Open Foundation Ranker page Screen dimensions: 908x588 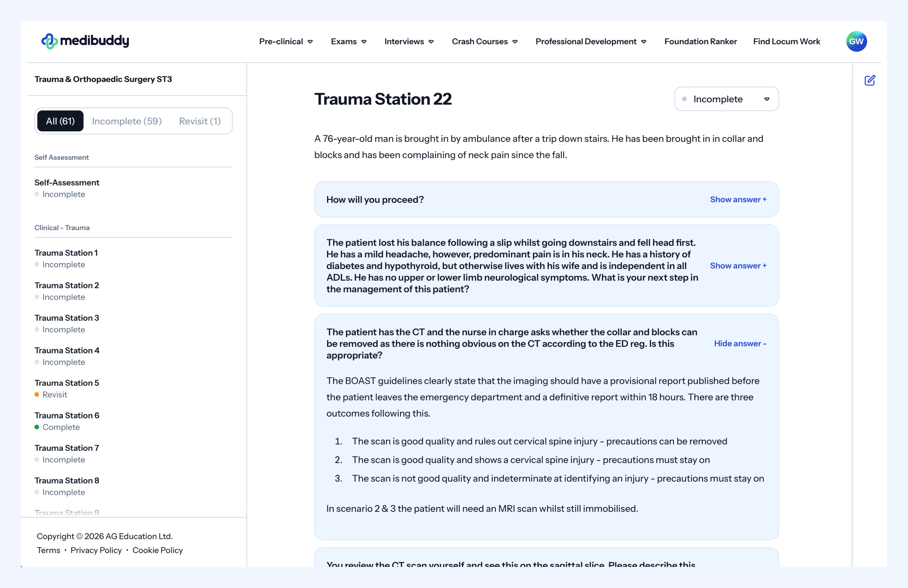tap(700, 42)
